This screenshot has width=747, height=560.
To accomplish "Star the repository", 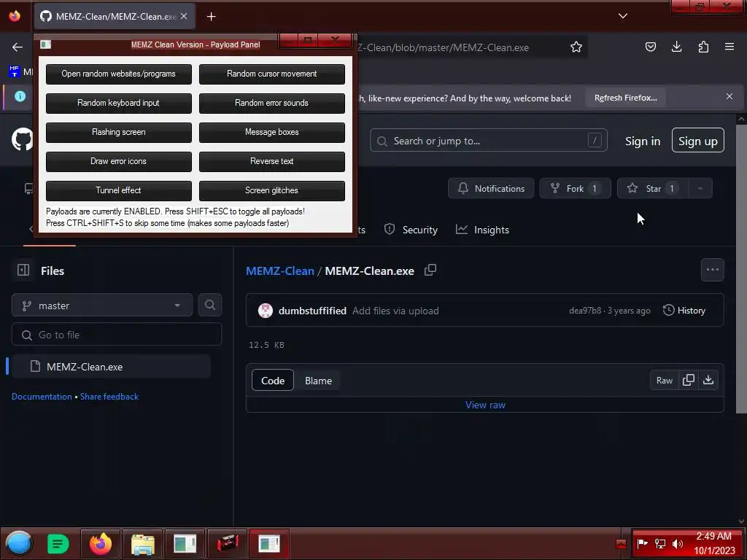I will [652, 189].
